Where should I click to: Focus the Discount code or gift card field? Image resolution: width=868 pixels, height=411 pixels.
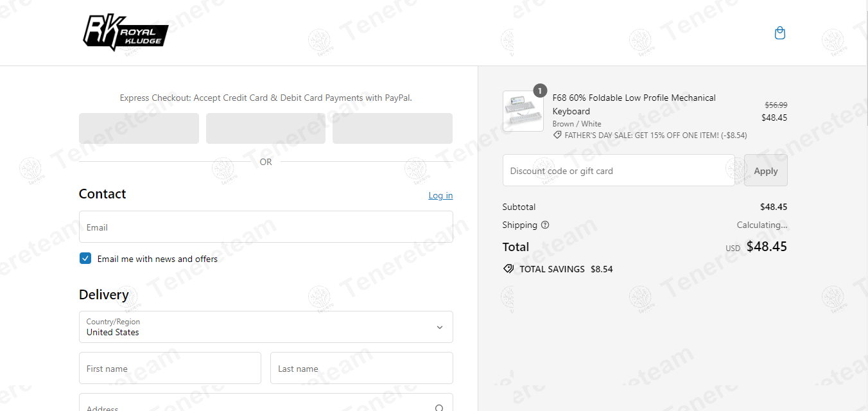pos(619,170)
